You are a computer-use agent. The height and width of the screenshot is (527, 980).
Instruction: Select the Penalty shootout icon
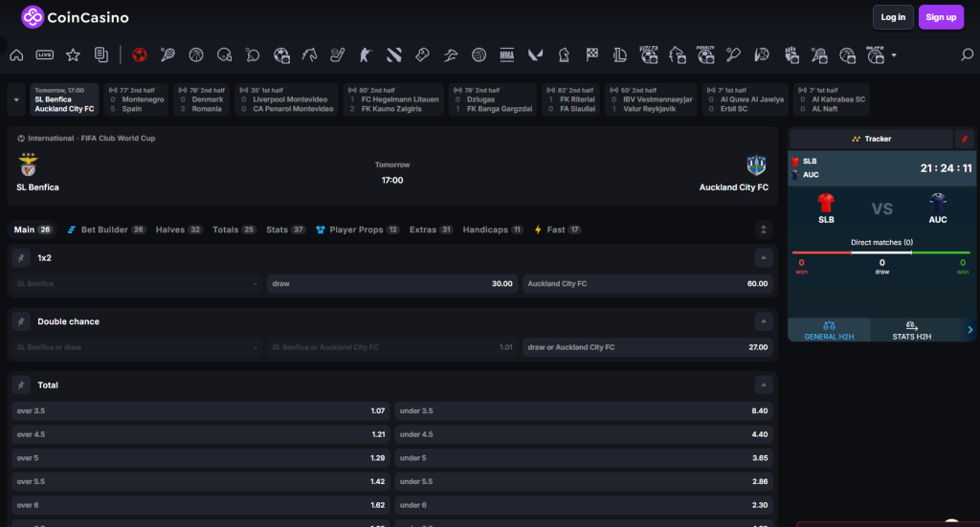point(705,55)
